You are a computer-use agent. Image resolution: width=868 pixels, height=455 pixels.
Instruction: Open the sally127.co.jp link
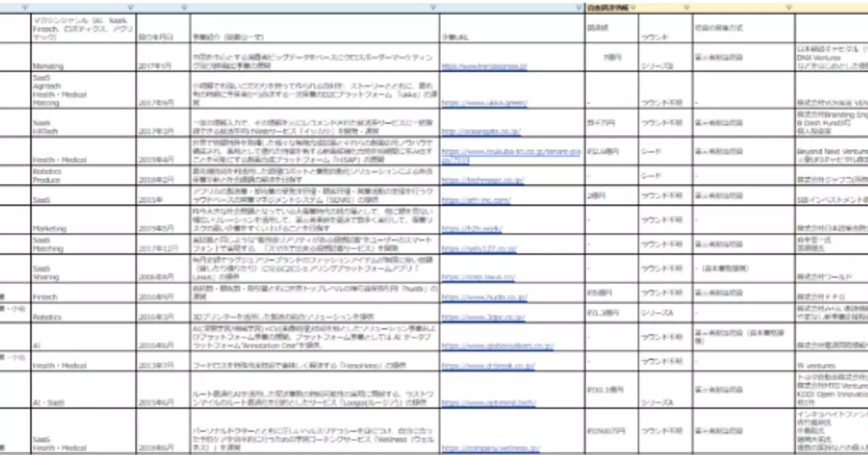pos(480,249)
